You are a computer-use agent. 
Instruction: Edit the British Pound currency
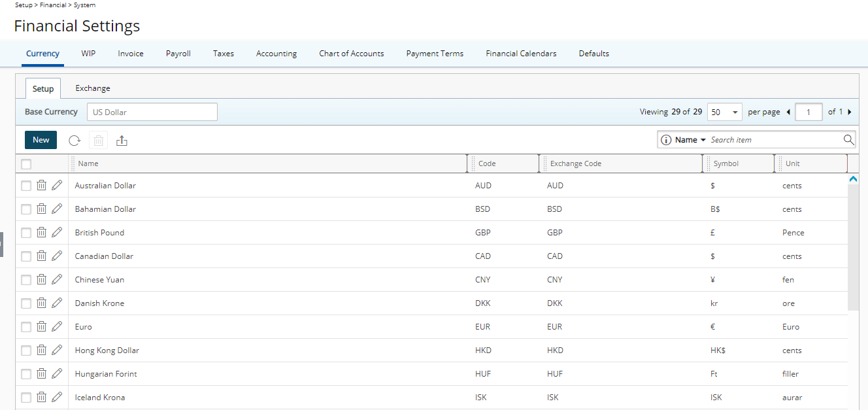pos(57,233)
